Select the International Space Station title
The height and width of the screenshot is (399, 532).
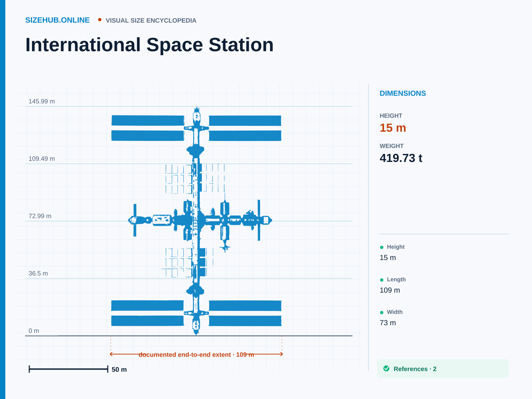point(149,45)
